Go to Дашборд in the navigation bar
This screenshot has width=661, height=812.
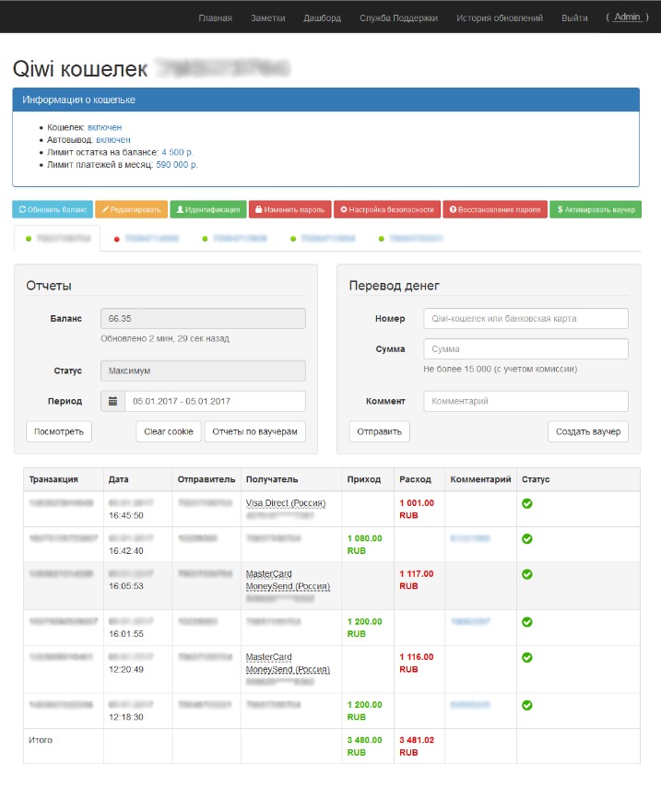(323, 18)
